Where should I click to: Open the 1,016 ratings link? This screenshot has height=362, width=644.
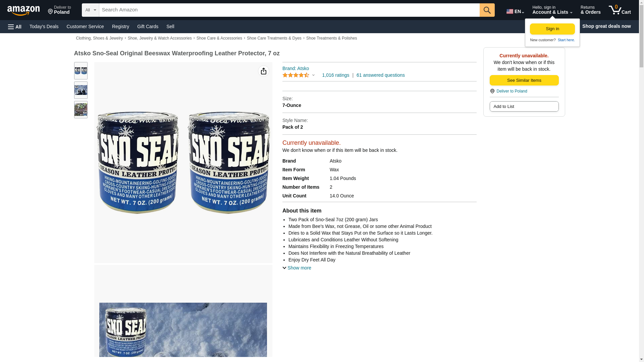pos(335,75)
